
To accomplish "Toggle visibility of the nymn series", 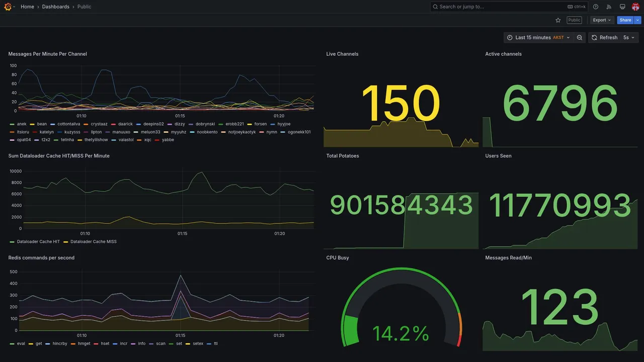I will [x=272, y=132].
